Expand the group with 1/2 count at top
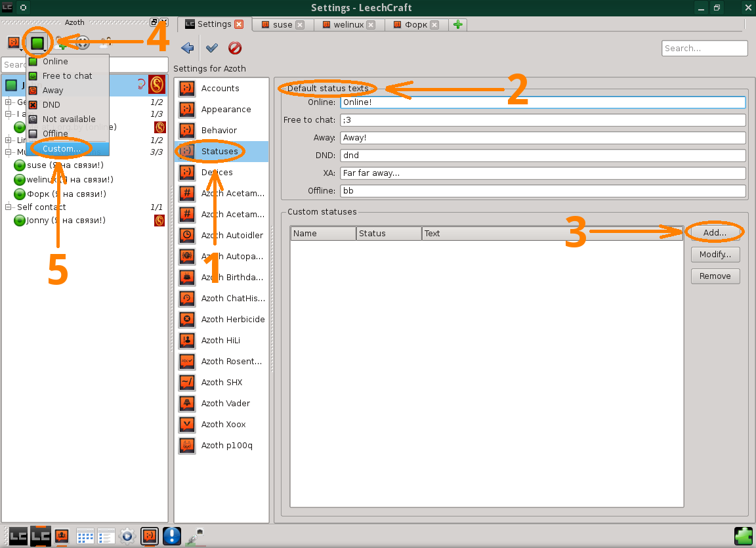756x548 pixels. (x=8, y=102)
